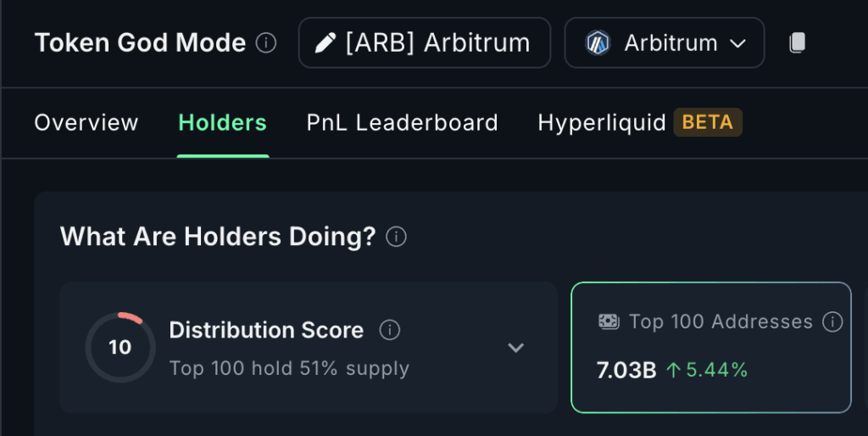Click the chevron arrow in the Arbitrum selector

(x=738, y=43)
